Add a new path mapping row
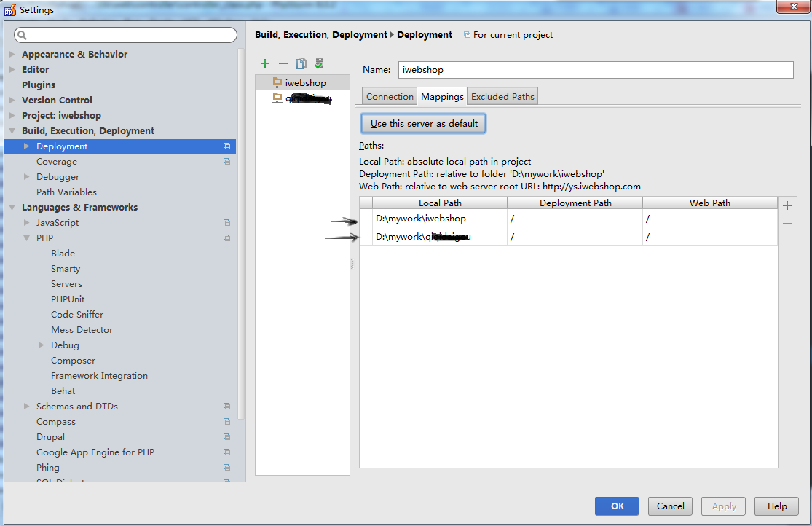 pos(787,205)
